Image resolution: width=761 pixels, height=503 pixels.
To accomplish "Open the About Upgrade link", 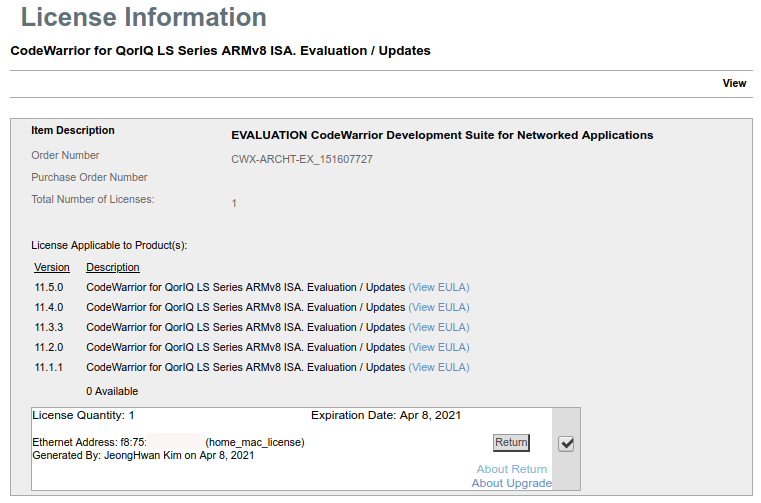I will (x=512, y=483).
